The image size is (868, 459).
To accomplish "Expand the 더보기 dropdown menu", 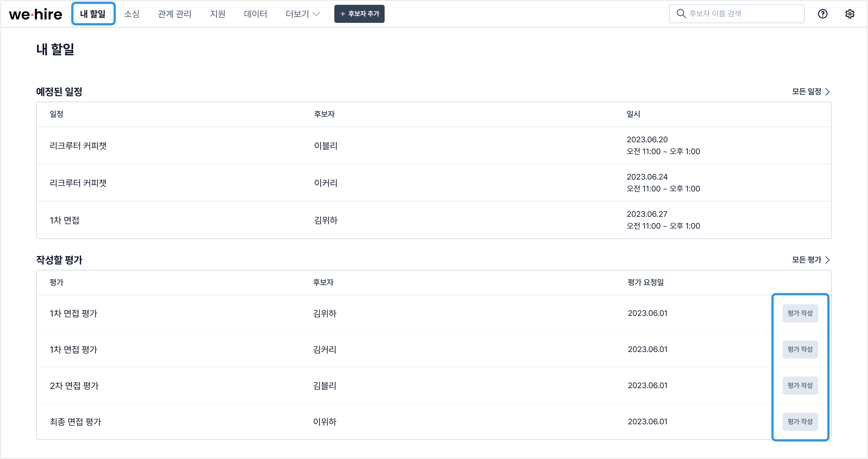I will pyautogui.click(x=302, y=14).
